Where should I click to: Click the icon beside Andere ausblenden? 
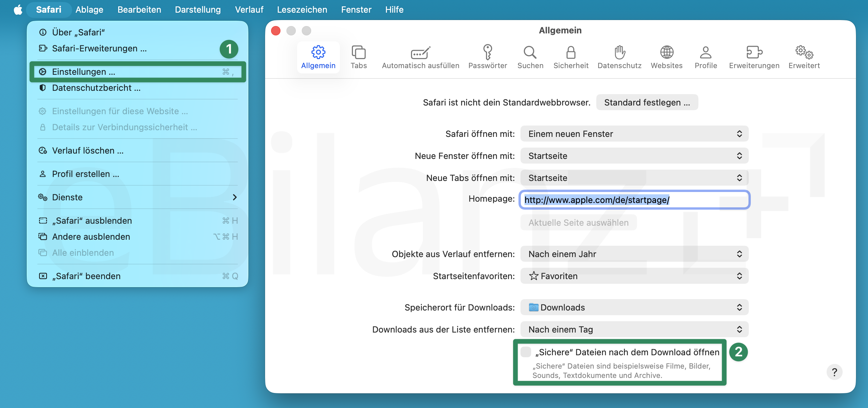pyautogui.click(x=42, y=237)
